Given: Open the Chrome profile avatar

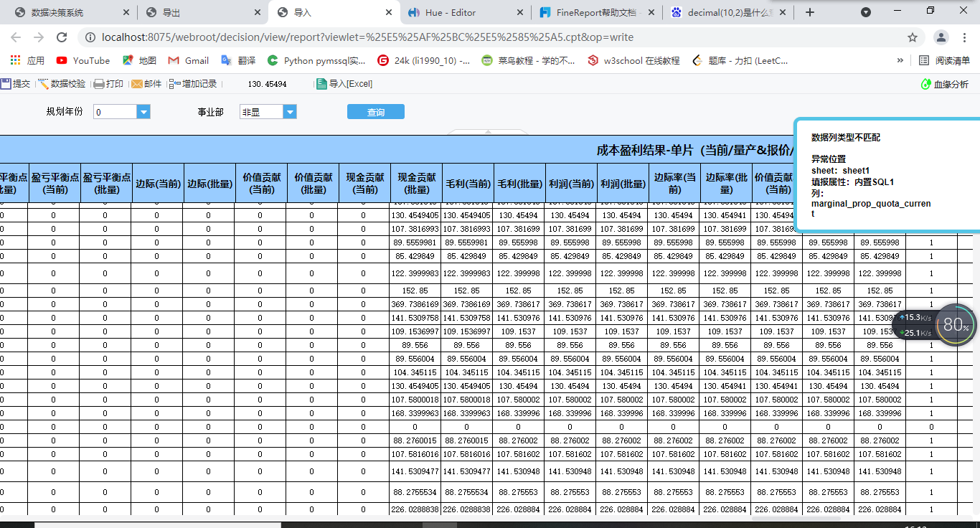Looking at the screenshot, I should (942, 37).
